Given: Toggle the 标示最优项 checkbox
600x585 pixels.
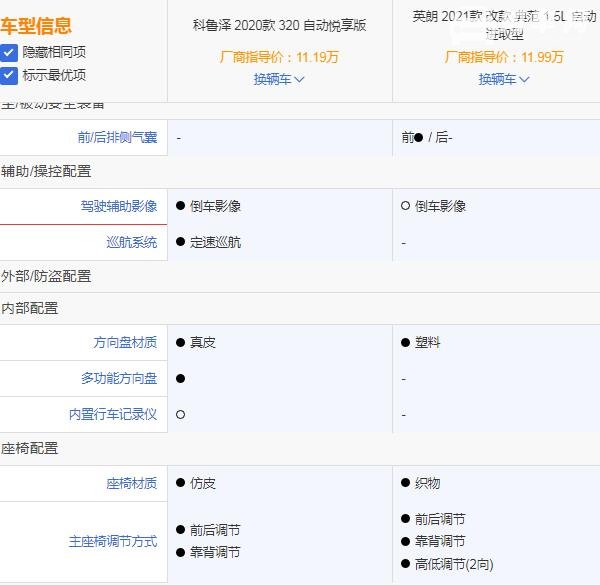Looking at the screenshot, I should pos(8,75).
